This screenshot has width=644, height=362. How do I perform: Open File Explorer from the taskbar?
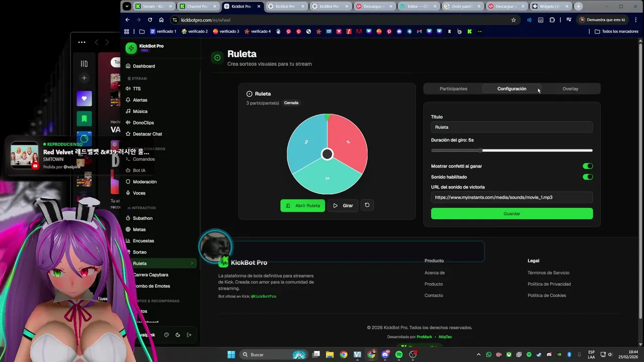click(x=330, y=354)
